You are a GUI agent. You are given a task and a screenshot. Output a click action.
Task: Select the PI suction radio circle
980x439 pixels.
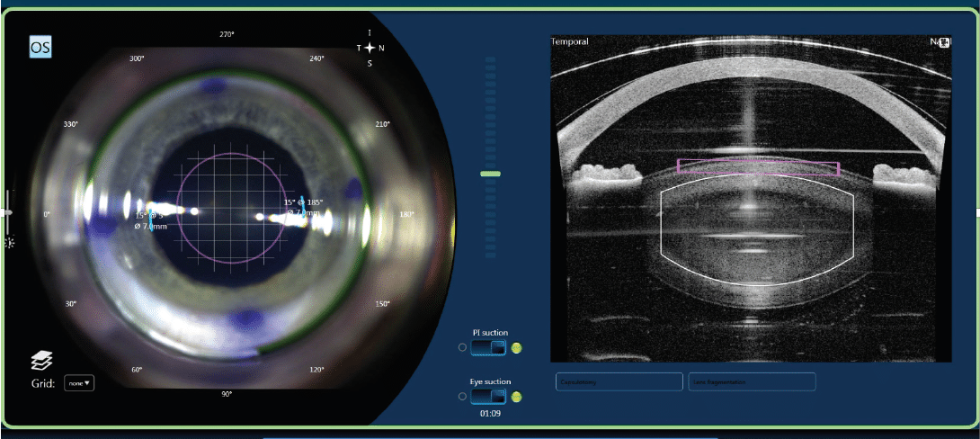(x=462, y=347)
